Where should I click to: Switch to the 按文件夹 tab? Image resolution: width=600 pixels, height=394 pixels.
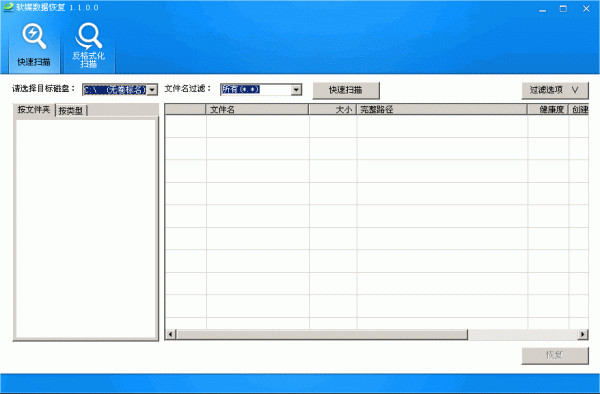[x=34, y=110]
